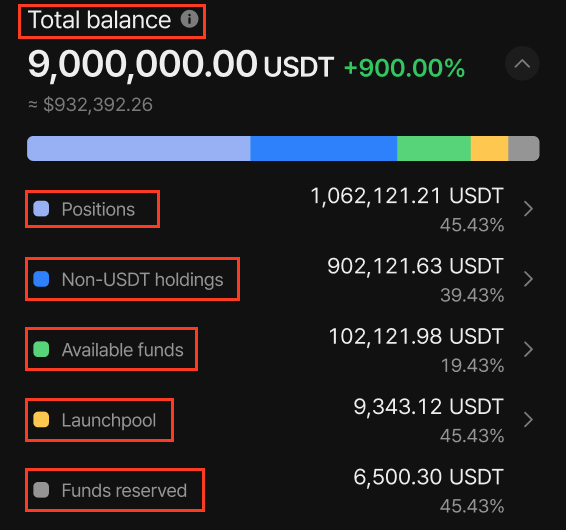Open Launchpool details arrow
This screenshot has width=566, height=530.
click(528, 420)
